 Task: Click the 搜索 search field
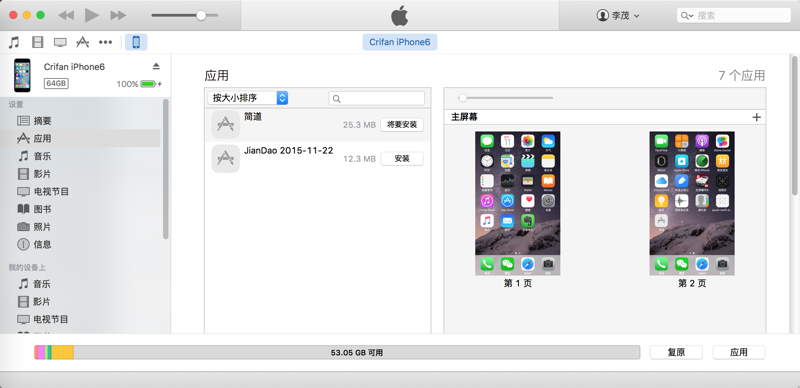point(734,15)
